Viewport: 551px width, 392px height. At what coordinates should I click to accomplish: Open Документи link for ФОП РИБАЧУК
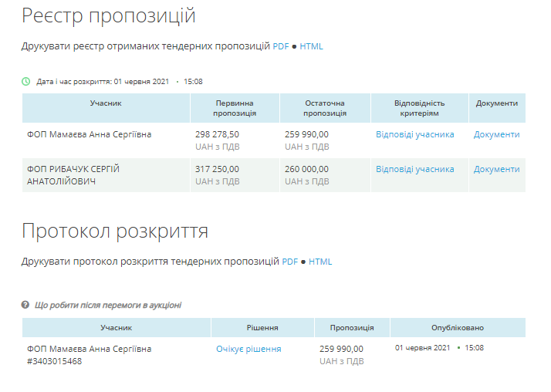point(496,169)
